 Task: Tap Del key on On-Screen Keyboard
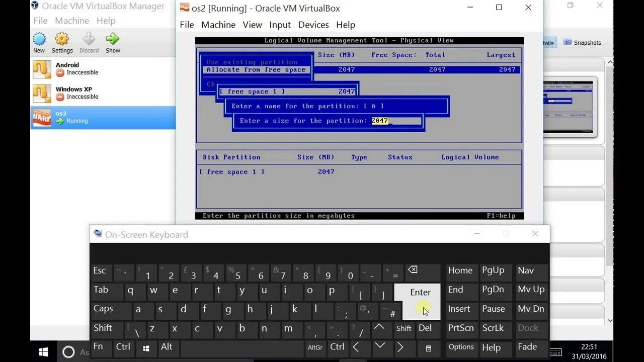coord(428,329)
